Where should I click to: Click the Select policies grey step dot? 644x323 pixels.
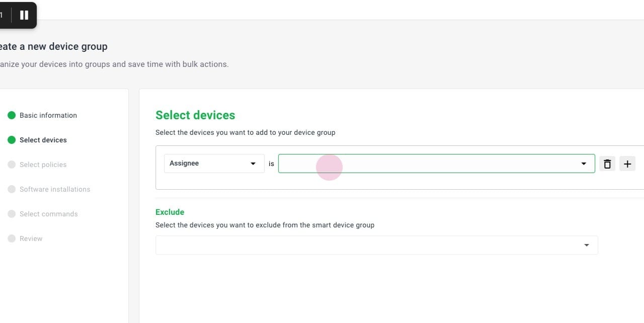point(12,165)
